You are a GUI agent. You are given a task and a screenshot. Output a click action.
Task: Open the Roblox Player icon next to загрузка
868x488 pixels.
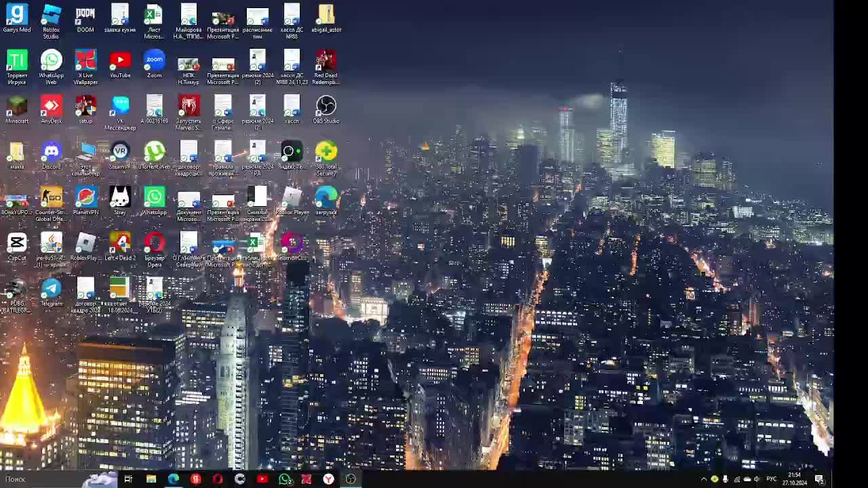292,201
